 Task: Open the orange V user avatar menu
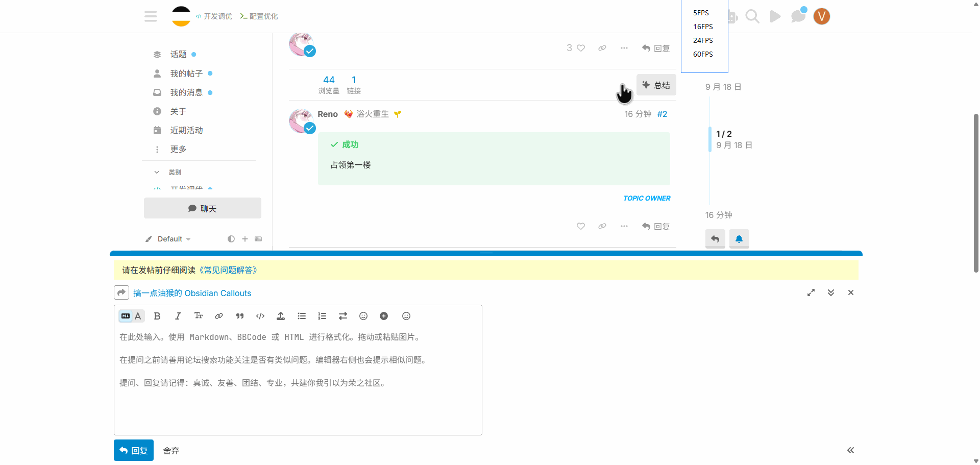tap(821, 16)
